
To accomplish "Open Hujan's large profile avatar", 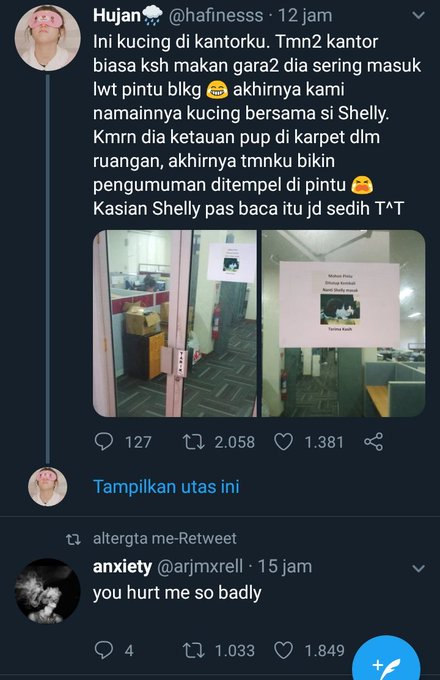I will [x=48, y=38].
